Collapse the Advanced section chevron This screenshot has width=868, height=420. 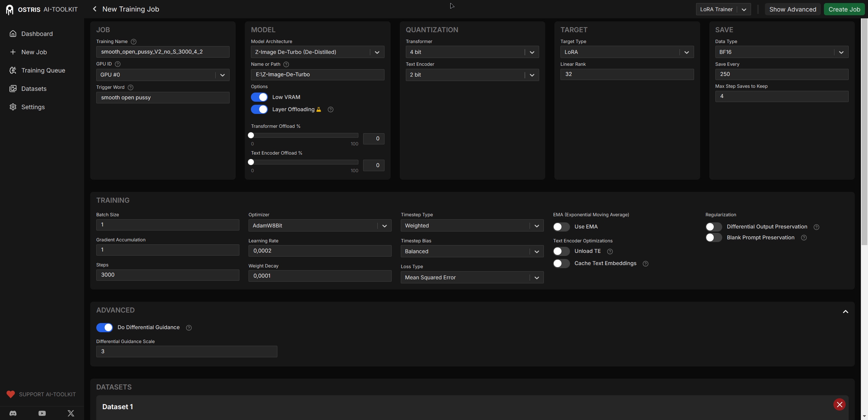pyautogui.click(x=845, y=312)
